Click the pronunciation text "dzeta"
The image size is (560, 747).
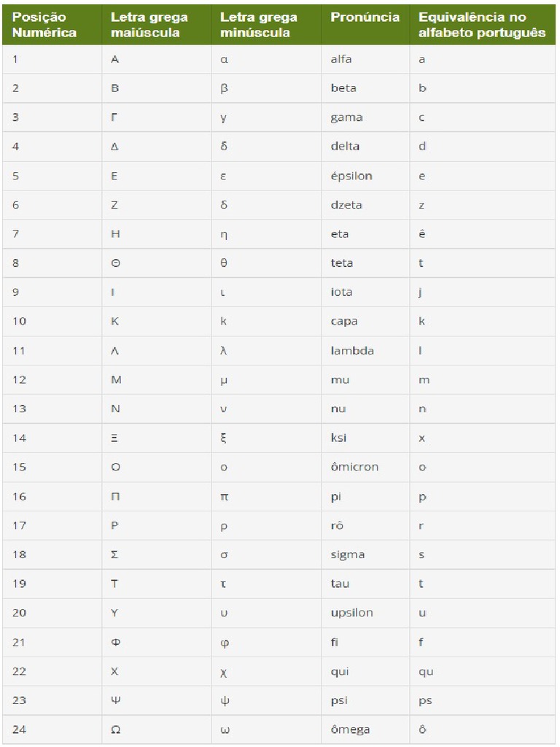point(346,205)
